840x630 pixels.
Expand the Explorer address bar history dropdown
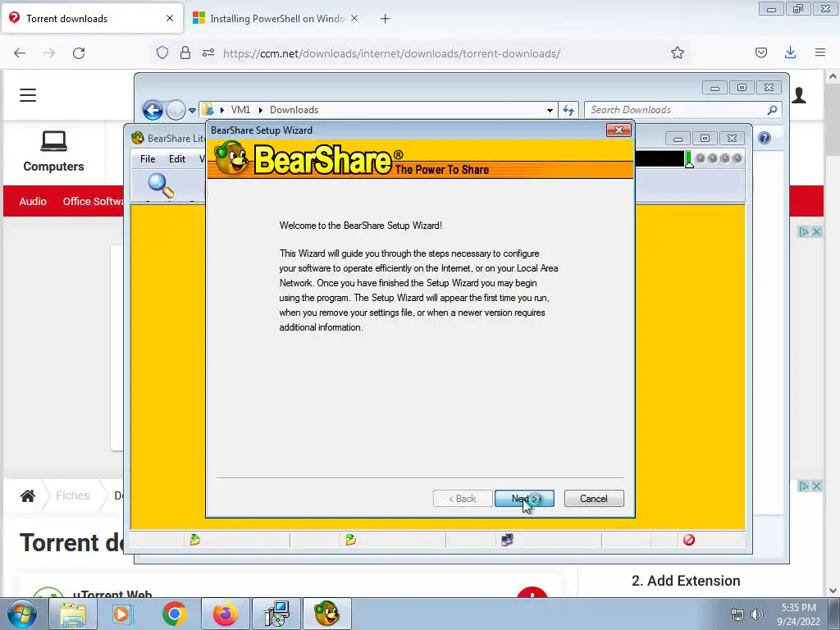tap(550, 111)
